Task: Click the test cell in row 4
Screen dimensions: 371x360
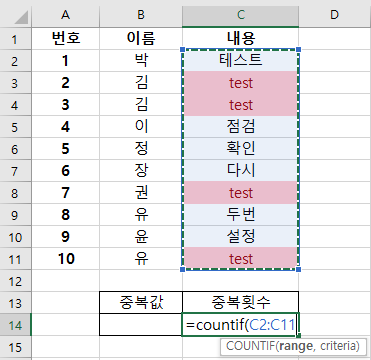Action: pos(240,105)
